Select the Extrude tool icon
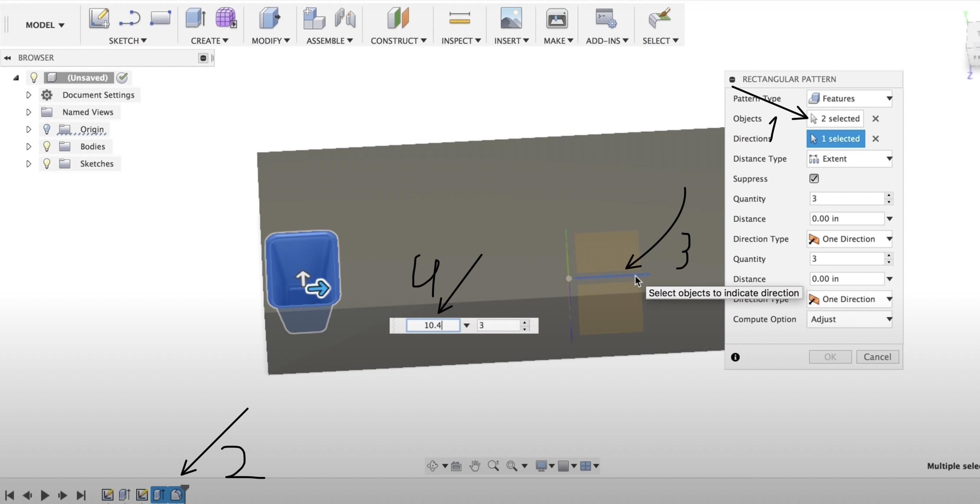Screen dimensions: 980x504 [196, 18]
